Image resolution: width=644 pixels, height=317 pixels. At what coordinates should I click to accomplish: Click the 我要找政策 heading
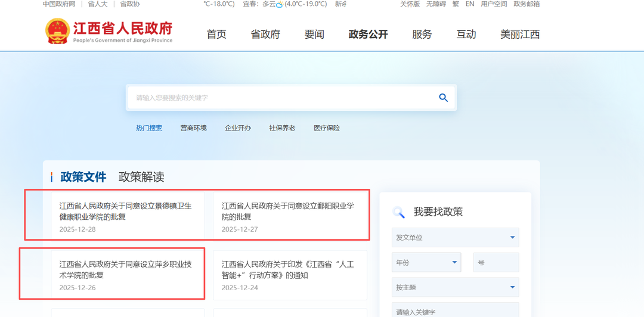438,212
